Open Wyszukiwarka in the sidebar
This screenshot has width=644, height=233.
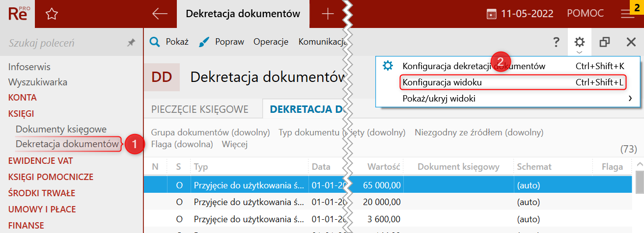tap(37, 82)
